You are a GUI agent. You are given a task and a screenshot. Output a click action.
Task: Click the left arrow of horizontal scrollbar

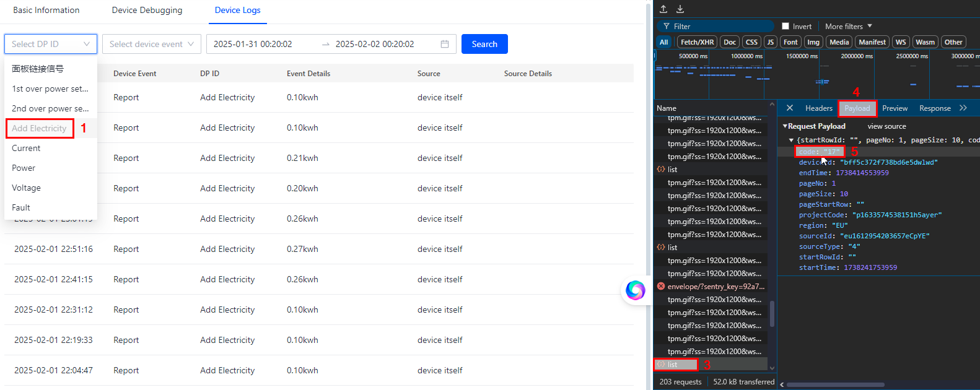click(782, 384)
